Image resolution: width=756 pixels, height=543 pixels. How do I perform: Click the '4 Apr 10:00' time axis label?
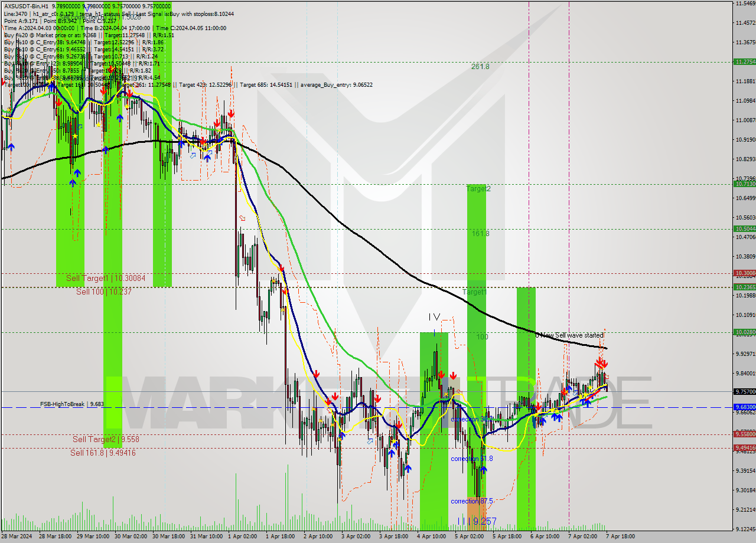pyautogui.click(x=432, y=537)
